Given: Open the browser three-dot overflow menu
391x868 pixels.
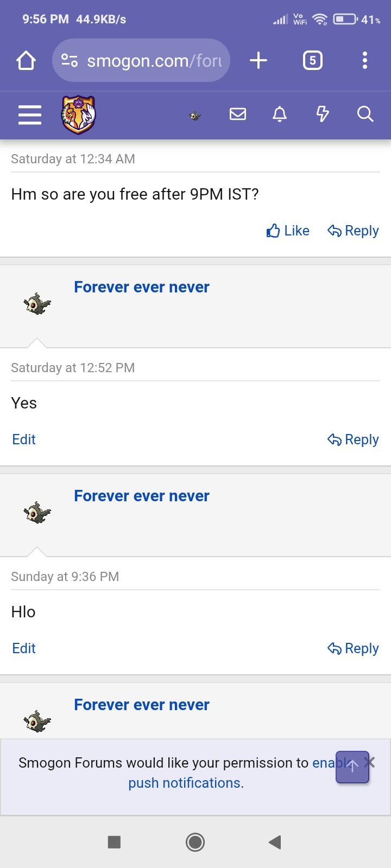Looking at the screenshot, I should 365,60.
